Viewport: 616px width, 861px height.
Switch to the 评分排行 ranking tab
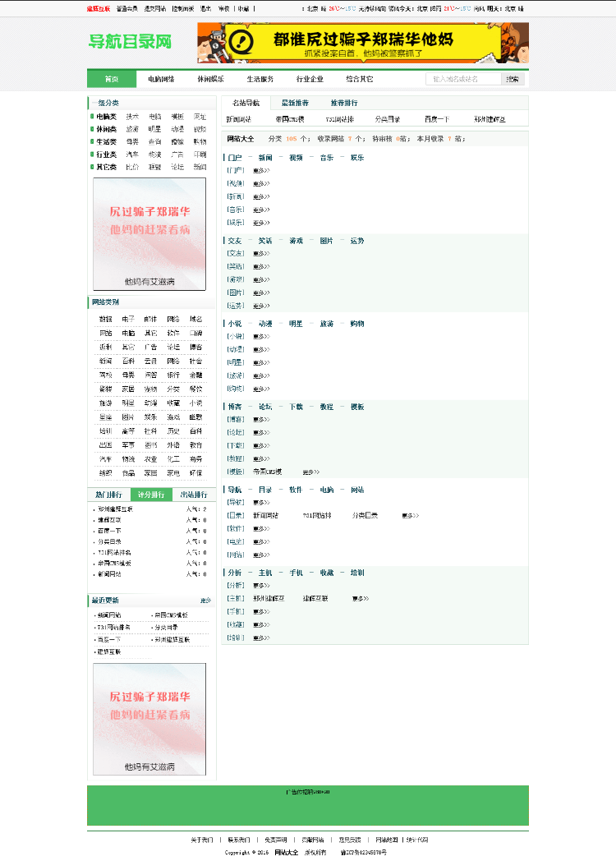[151, 495]
